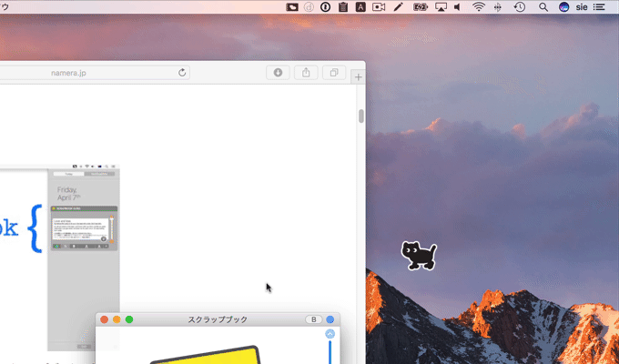Open the Wi-Fi menu in menu bar
The width and height of the screenshot is (619, 364).
pyautogui.click(x=479, y=6)
